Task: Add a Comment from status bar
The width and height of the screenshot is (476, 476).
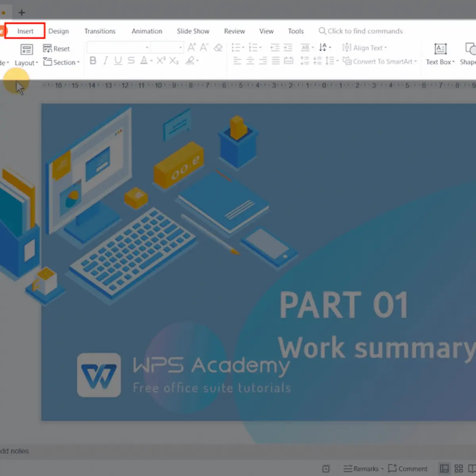Action: tap(408, 468)
